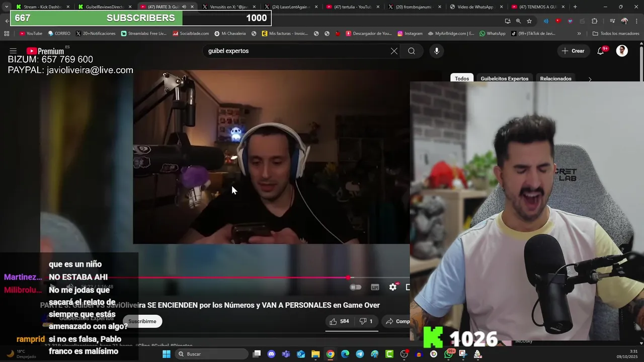The image size is (644, 362).
Task: Toggle the video autoplay switch
Action: pyautogui.click(x=356, y=287)
